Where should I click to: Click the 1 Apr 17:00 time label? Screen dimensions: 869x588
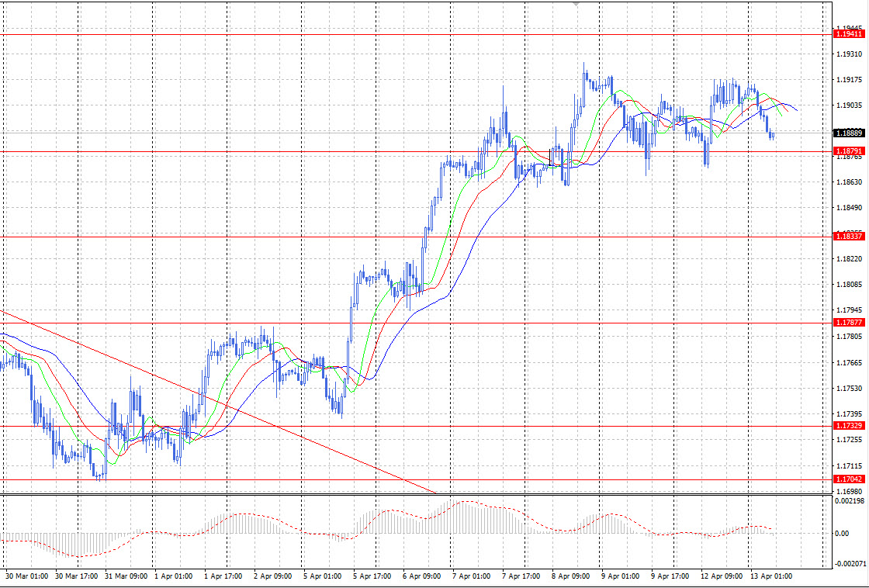[223, 576]
